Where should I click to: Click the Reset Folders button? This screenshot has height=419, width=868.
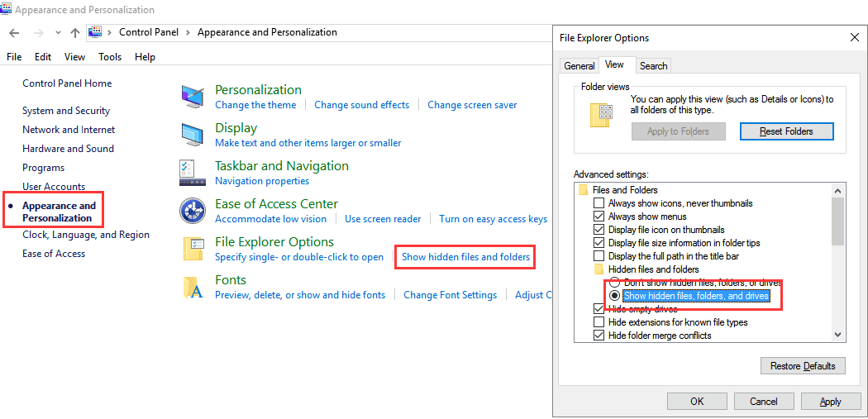786,131
